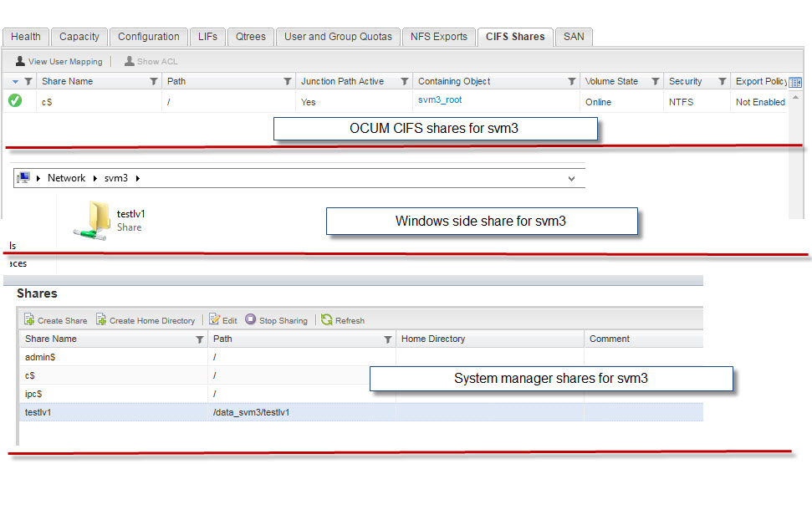The image size is (812, 515).
Task: Click the Yes junction path value
Action: tap(308, 102)
